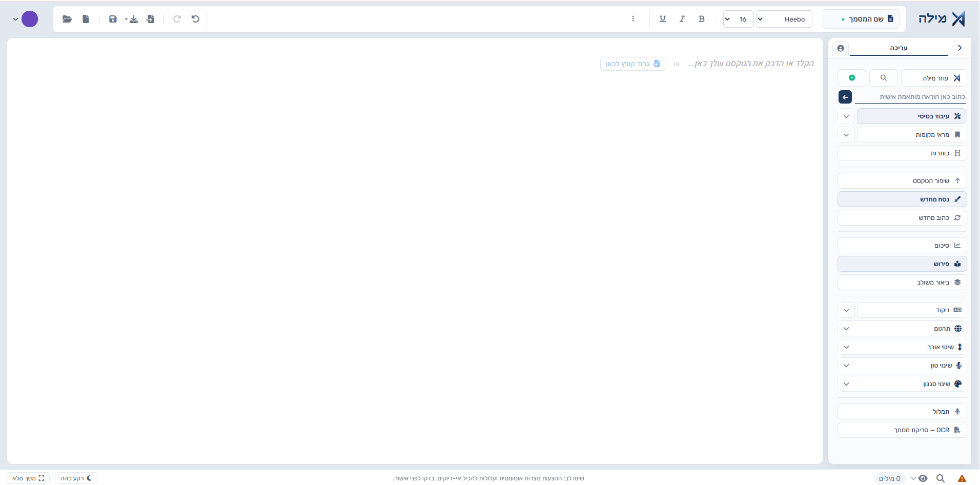980x485 pixels.
Task: Toggle bold formatting with B icon
Action: click(x=702, y=19)
